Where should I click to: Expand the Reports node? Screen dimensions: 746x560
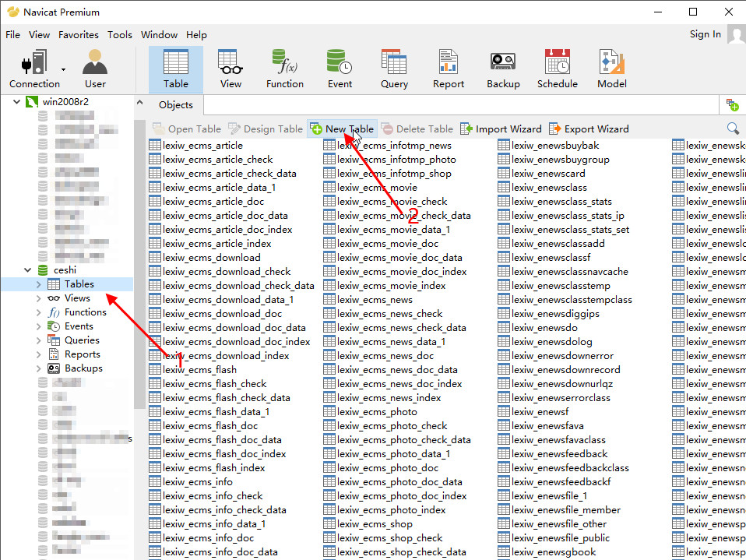pyautogui.click(x=38, y=354)
